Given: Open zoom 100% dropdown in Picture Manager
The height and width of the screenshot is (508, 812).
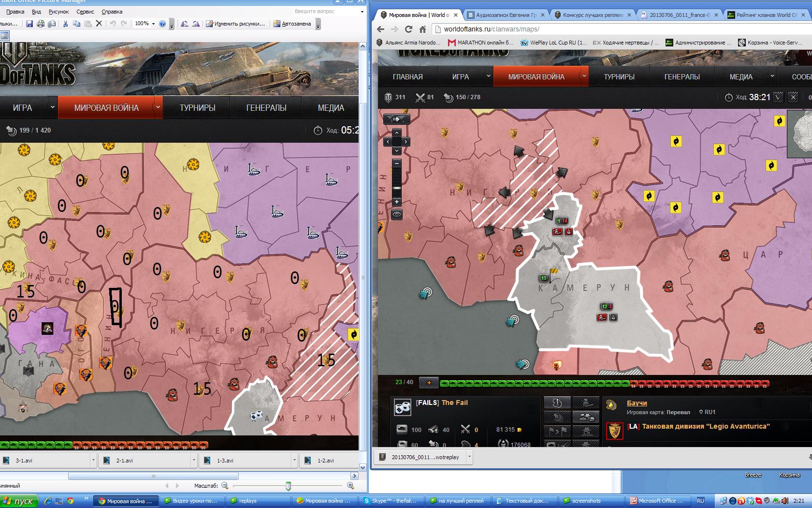Looking at the screenshot, I should [x=153, y=24].
